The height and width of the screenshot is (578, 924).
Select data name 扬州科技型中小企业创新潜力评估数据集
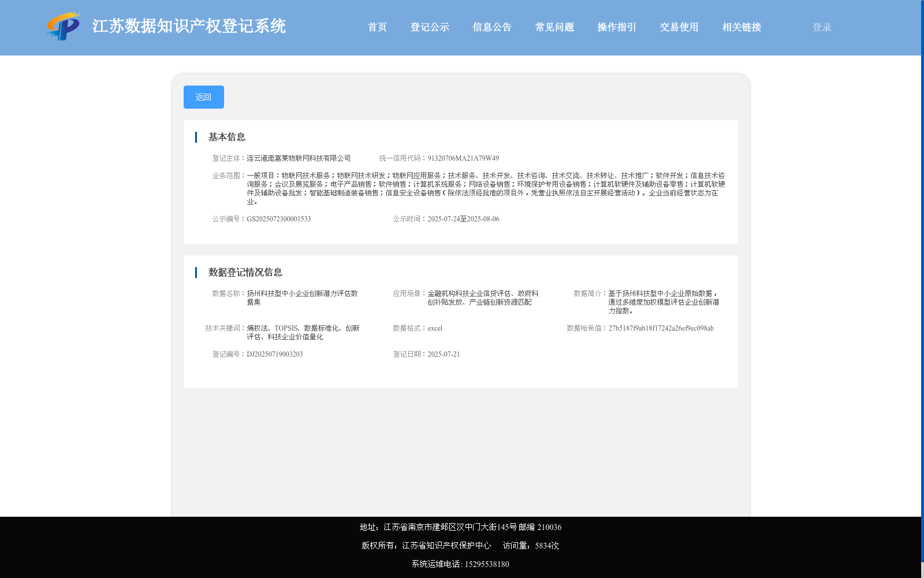click(302, 298)
